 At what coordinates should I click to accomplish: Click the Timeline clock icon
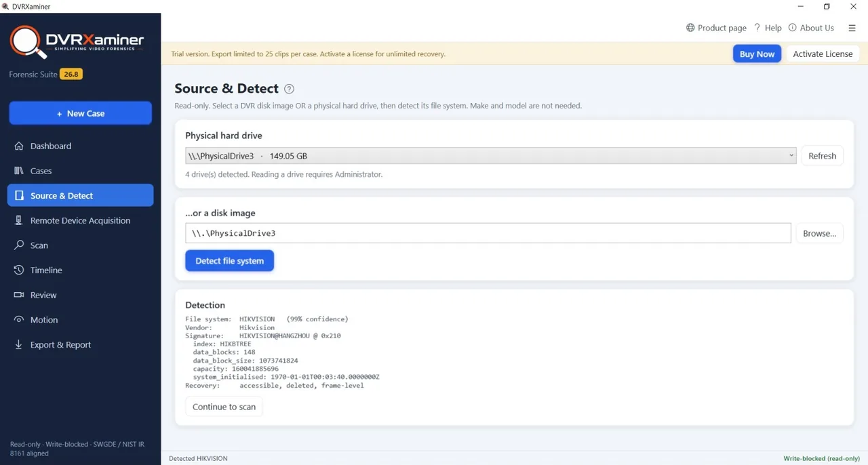pyautogui.click(x=19, y=270)
